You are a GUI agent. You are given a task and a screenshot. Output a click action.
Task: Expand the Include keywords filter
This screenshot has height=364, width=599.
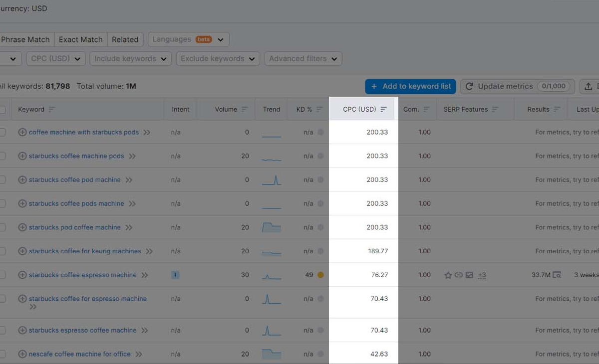click(130, 58)
